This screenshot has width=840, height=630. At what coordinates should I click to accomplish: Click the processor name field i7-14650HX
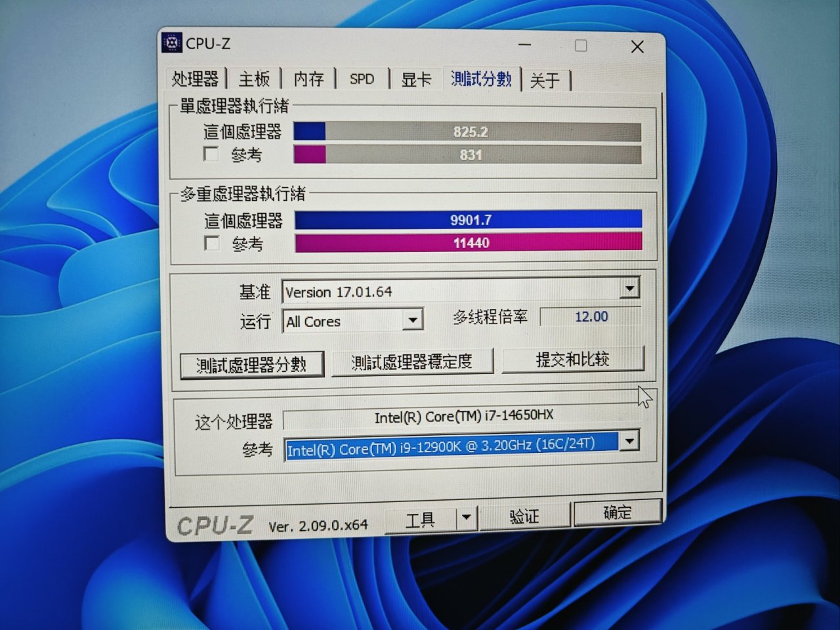(x=463, y=416)
